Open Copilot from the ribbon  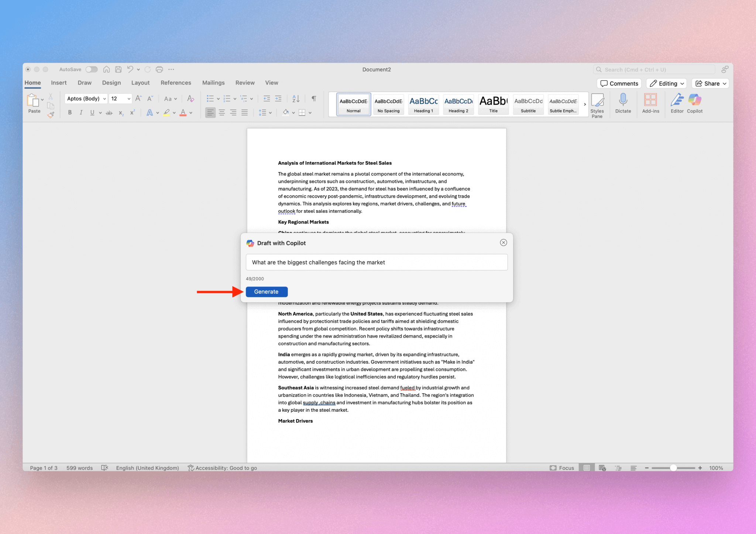(694, 104)
